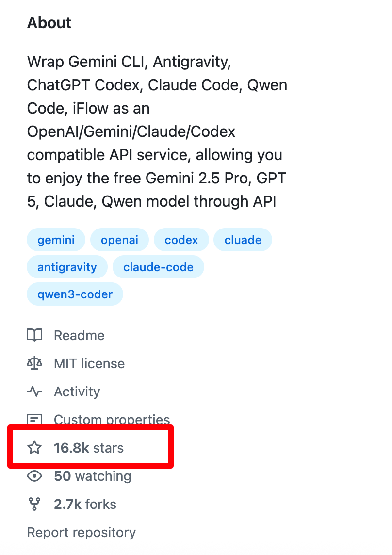Open the Readme link
Screen dimensions: 392x555
79,335
